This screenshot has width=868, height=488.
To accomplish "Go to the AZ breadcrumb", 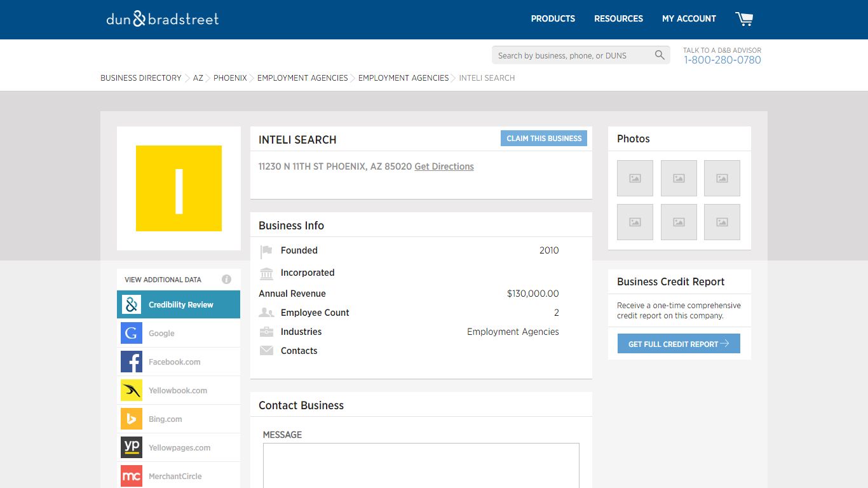I will (198, 78).
